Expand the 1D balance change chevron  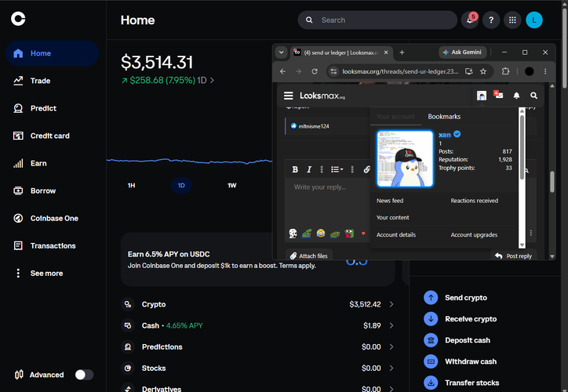click(212, 80)
